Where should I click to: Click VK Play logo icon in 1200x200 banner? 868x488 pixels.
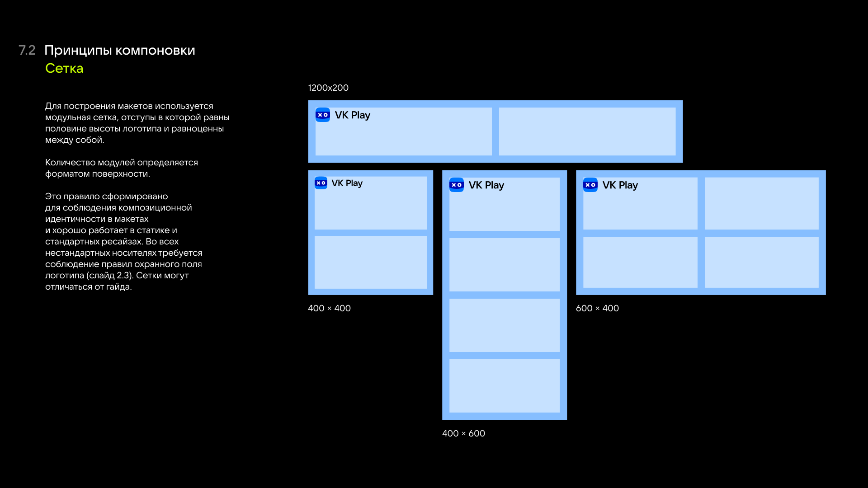[323, 115]
